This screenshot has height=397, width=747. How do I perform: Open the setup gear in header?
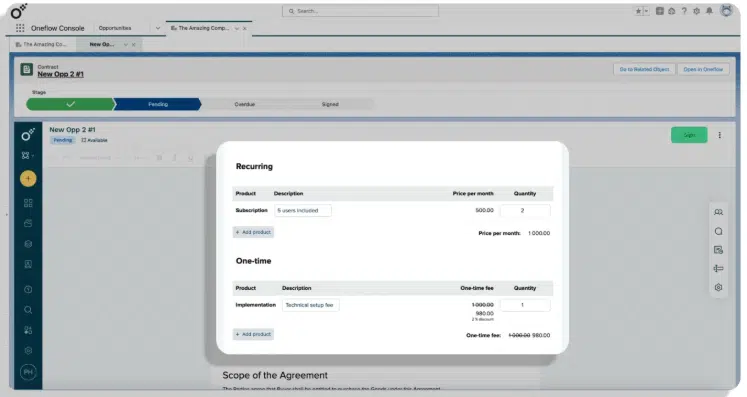(x=697, y=11)
